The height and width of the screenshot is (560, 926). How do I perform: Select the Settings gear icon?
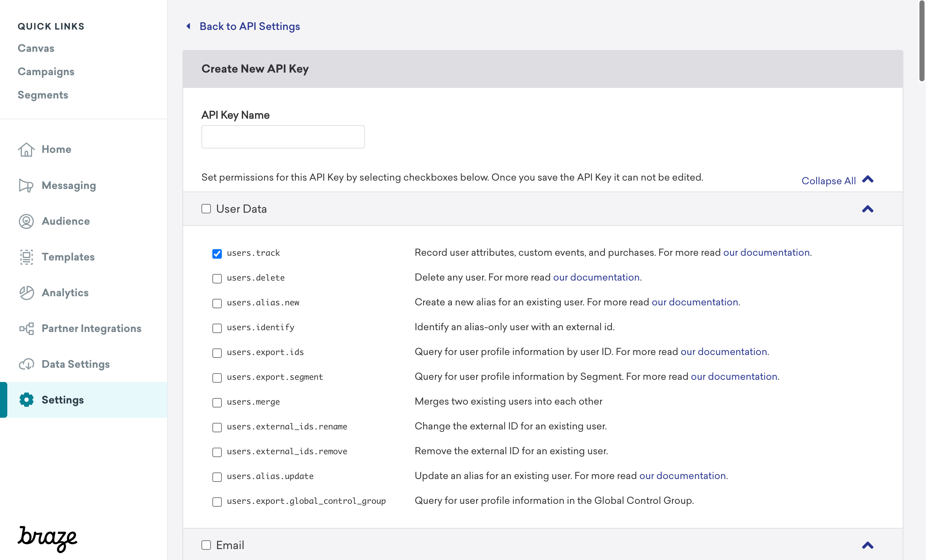point(26,400)
